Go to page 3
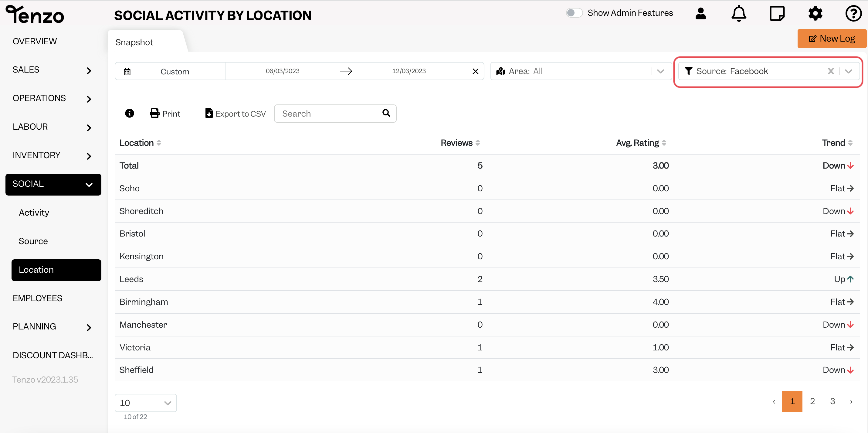 (x=832, y=401)
